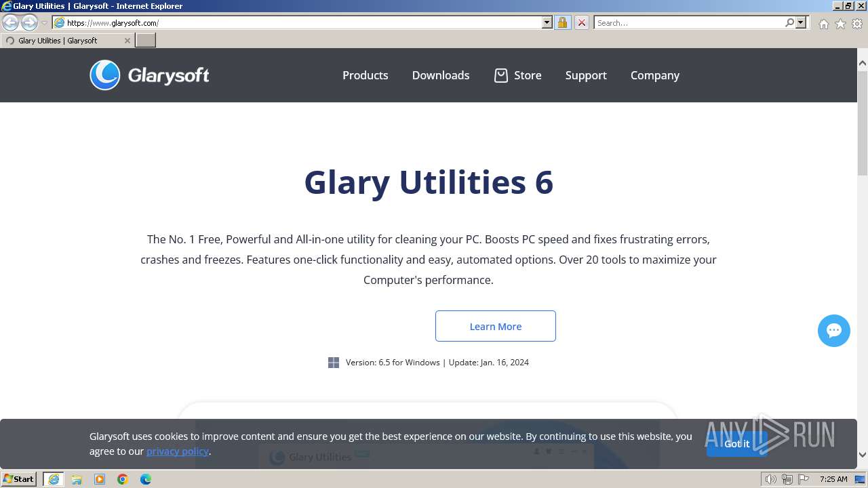
Task: Click Internet Explorer in the taskbar
Action: (54, 479)
